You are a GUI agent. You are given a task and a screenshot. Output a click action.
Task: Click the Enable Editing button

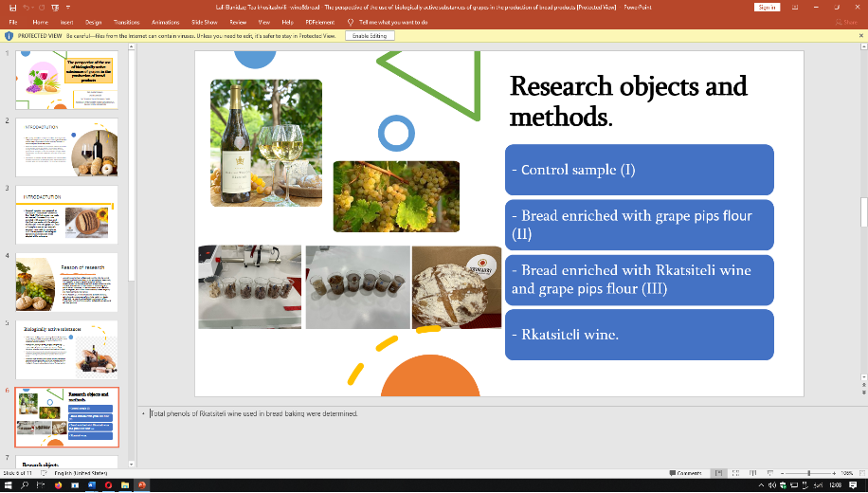click(x=369, y=36)
